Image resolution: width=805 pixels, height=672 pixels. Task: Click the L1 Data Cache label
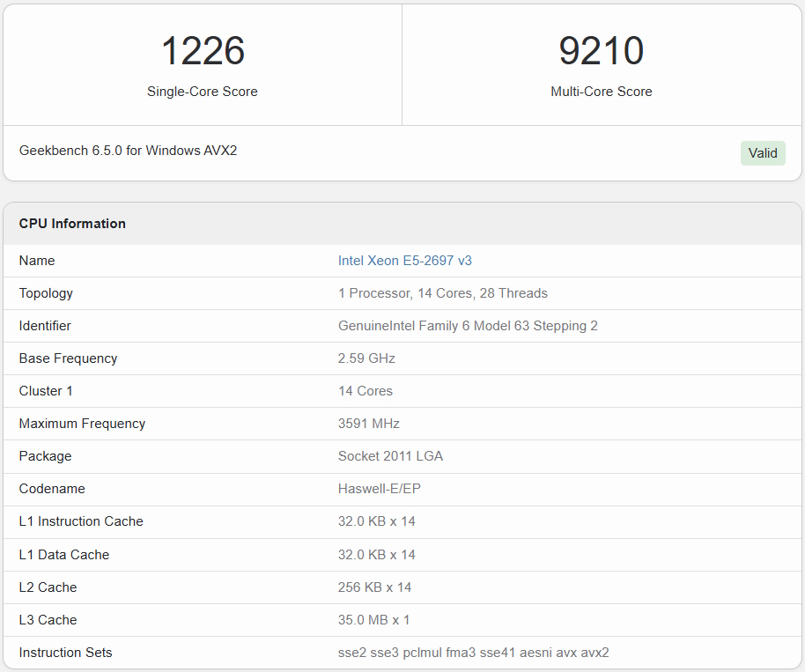(64, 555)
